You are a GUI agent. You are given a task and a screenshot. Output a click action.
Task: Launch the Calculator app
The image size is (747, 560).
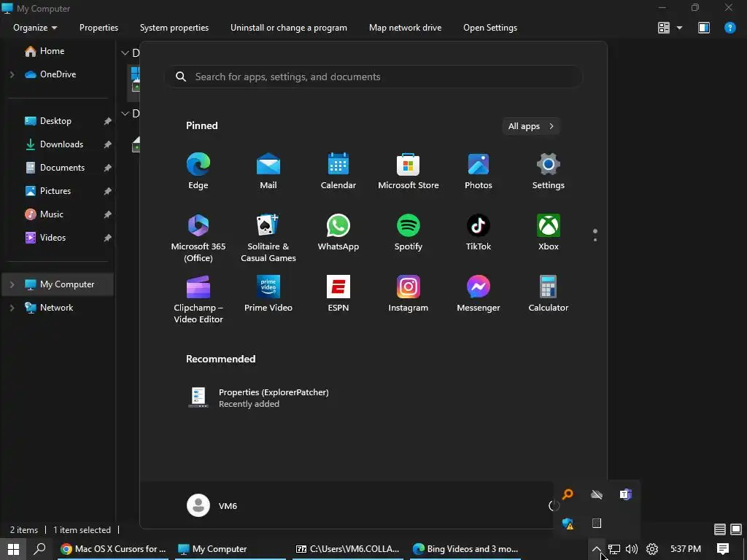(549, 294)
